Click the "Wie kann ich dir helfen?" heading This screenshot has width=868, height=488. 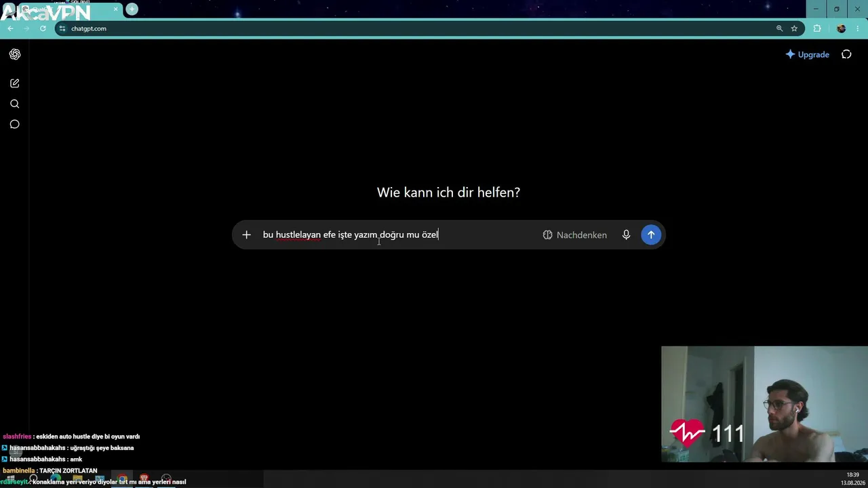pos(448,192)
